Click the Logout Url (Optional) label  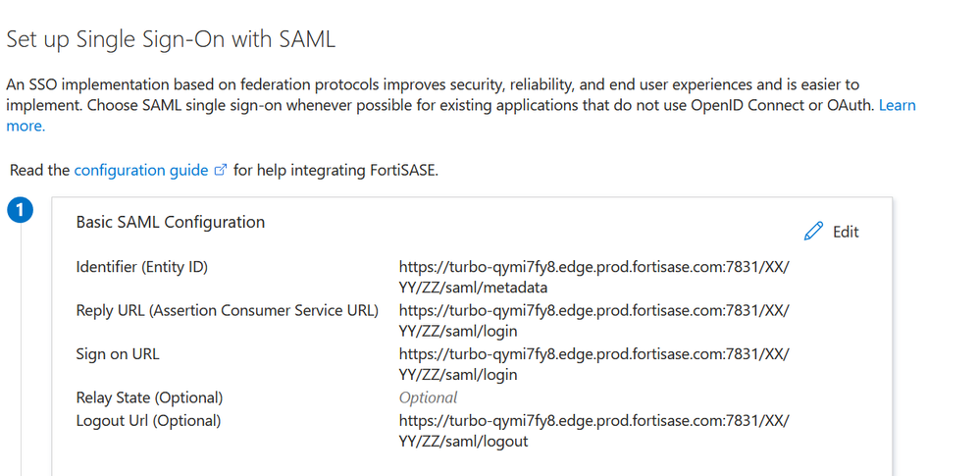point(148,420)
